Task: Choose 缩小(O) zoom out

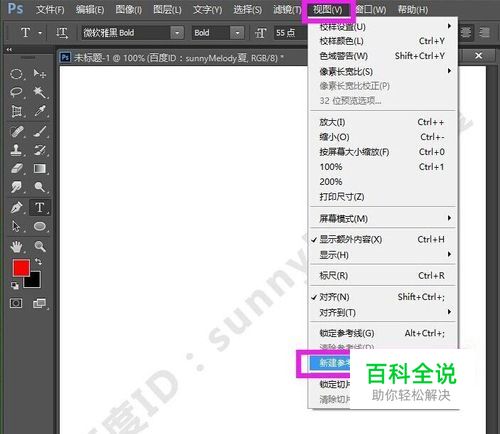Action: [383, 137]
